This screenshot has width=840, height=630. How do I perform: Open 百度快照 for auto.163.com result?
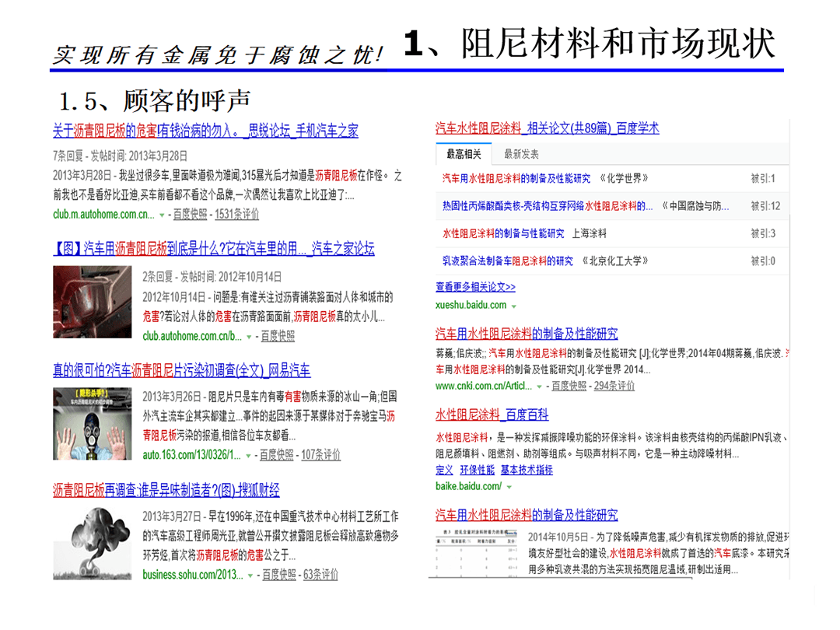(276, 455)
